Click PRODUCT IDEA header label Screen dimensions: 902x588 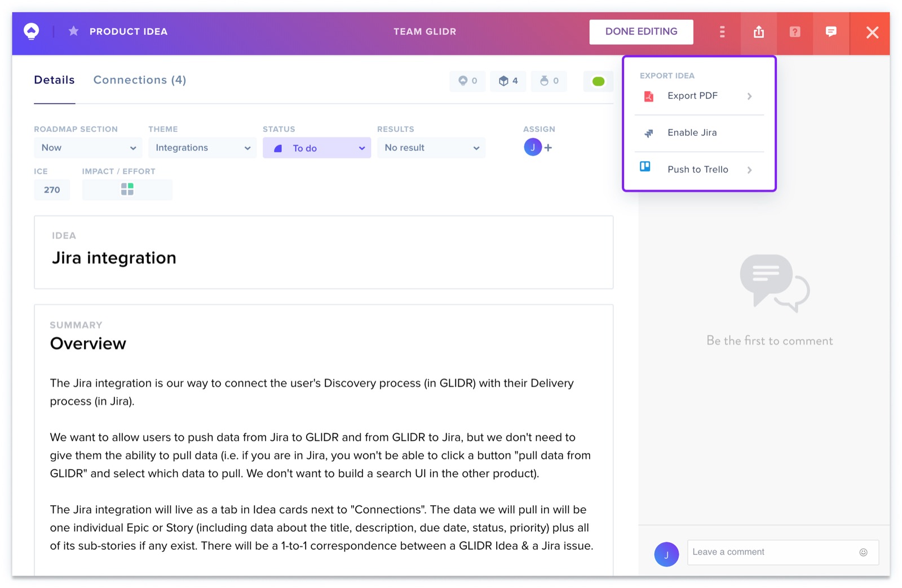pyautogui.click(x=129, y=32)
